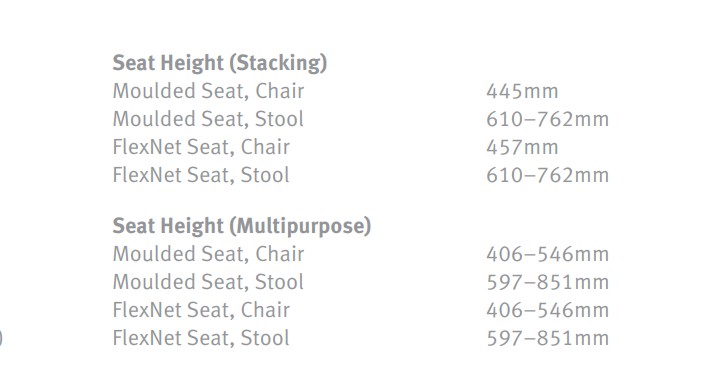Click 597–851mm beside Multipurpose Moulded Seat, Stool

tap(548, 283)
